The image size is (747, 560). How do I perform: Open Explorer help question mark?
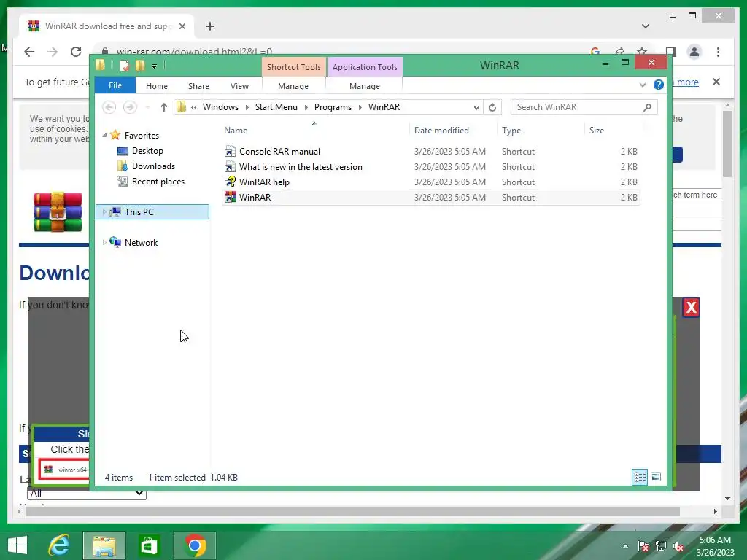pos(659,85)
